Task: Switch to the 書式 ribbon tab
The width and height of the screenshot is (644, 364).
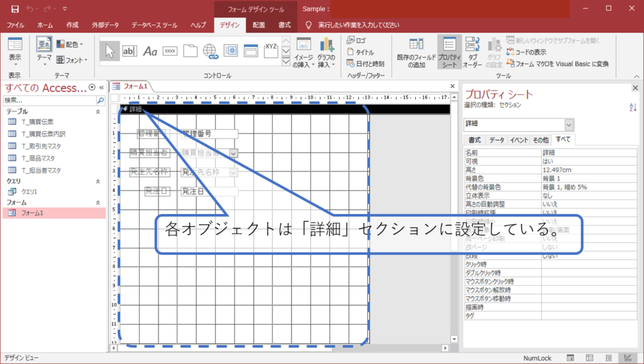Action: (285, 25)
